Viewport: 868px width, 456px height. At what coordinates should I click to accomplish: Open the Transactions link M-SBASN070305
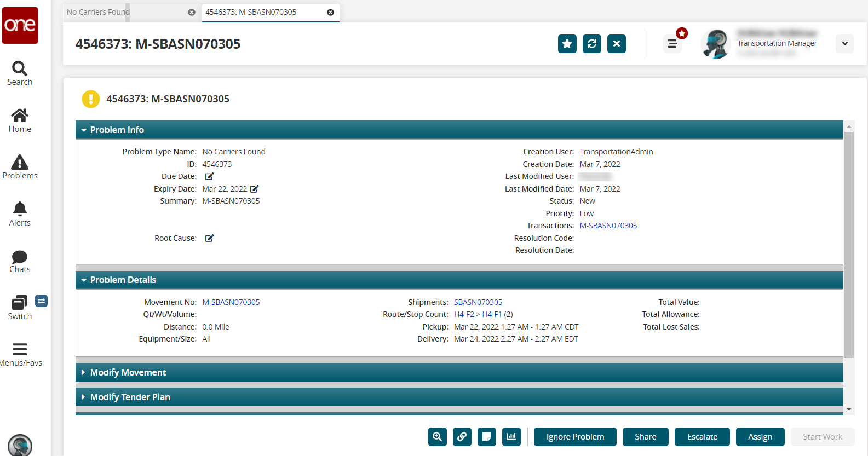[608, 226]
